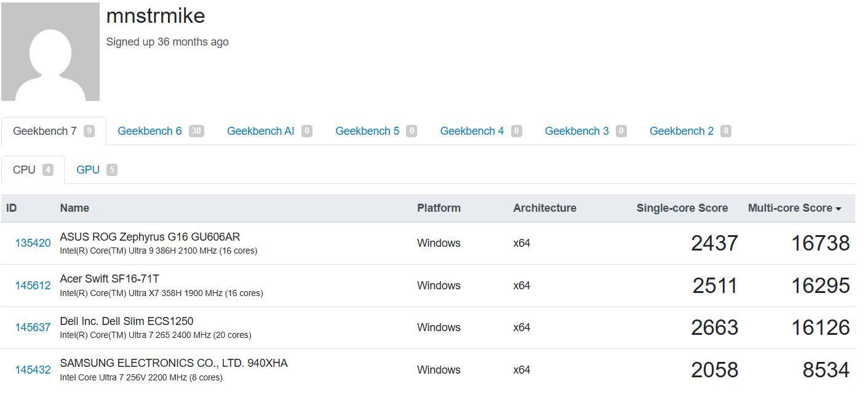Open result ID 145637
The width and height of the screenshot is (868, 405).
(x=33, y=327)
